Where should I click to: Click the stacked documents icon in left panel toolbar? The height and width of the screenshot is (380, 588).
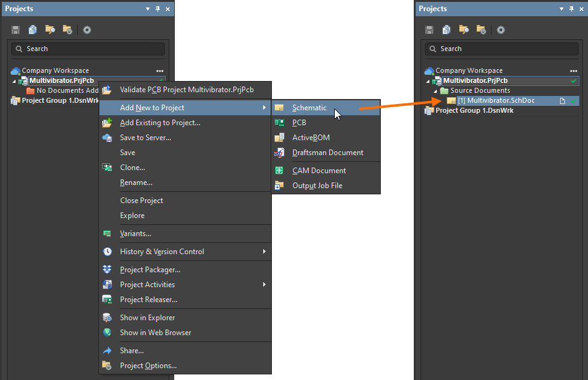(32, 30)
